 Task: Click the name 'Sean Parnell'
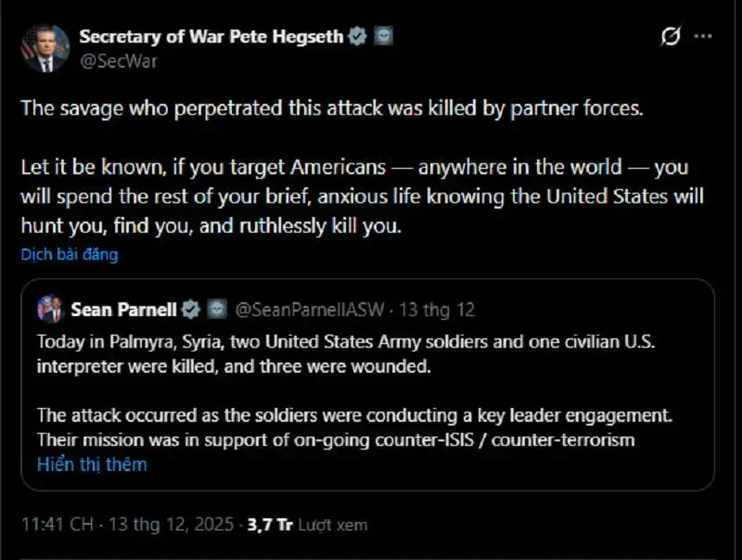pos(127,308)
